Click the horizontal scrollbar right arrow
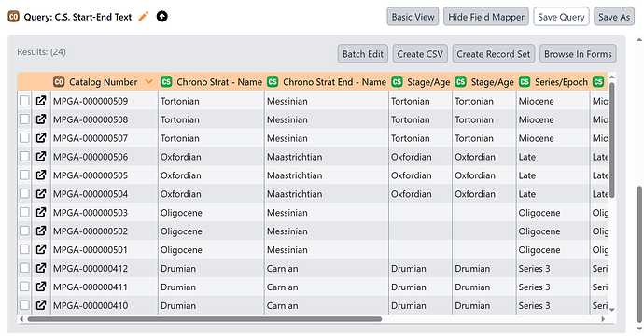 (603, 319)
